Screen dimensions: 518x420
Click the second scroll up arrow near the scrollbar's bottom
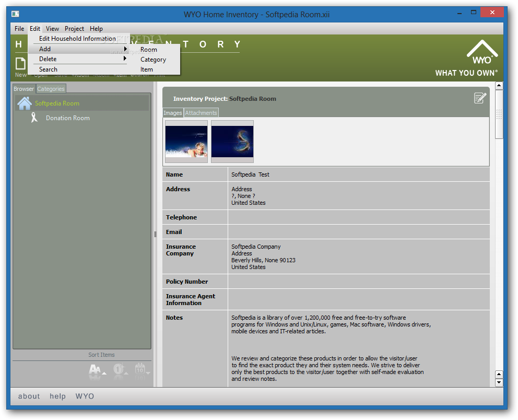(499, 375)
